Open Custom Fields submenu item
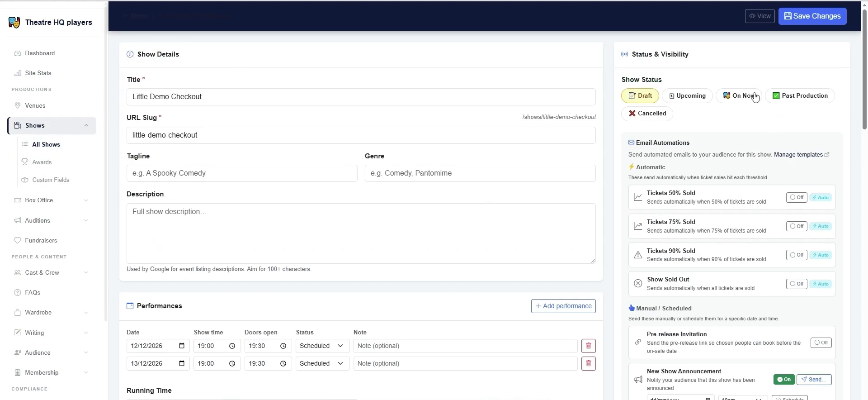This screenshot has height=400, width=868. coord(51,180)
